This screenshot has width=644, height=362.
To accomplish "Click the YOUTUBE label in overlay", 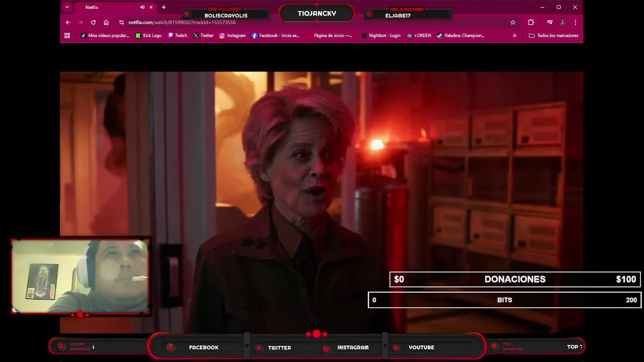I will click(x=421, y=347).
